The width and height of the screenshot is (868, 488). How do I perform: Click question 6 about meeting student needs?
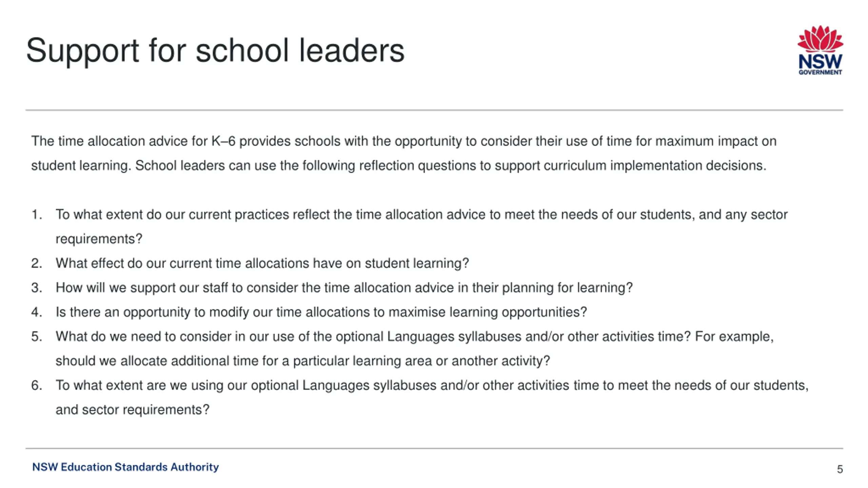coord(432,398)
